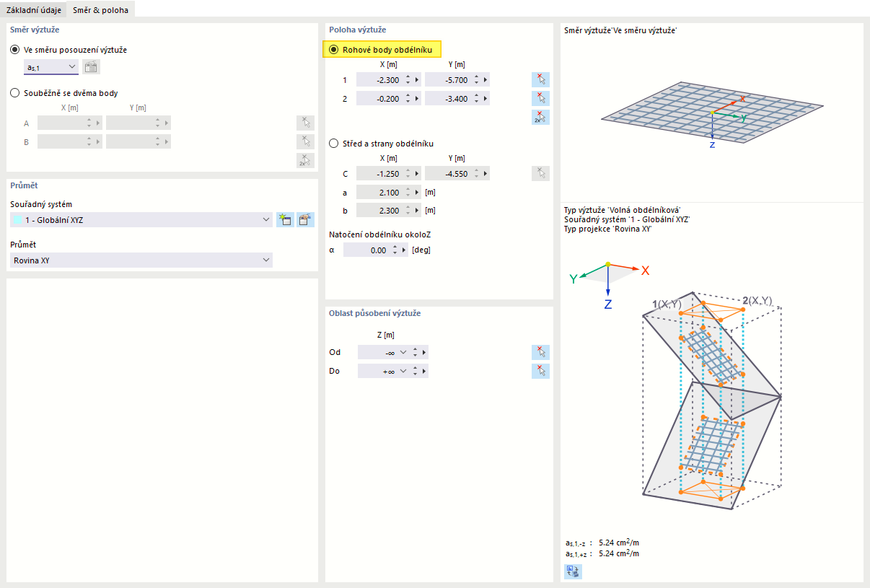Open the 'Od' Z value dropdown

(x=403, y=352)
